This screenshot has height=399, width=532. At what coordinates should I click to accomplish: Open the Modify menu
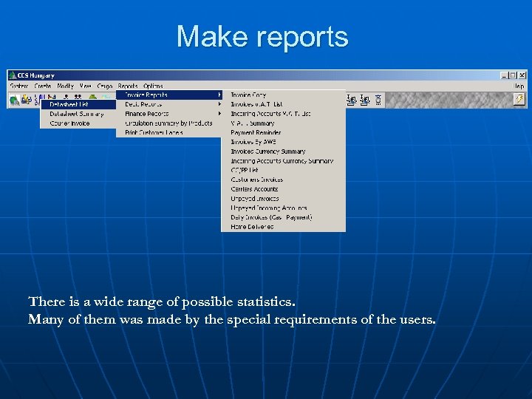[65, 86]
